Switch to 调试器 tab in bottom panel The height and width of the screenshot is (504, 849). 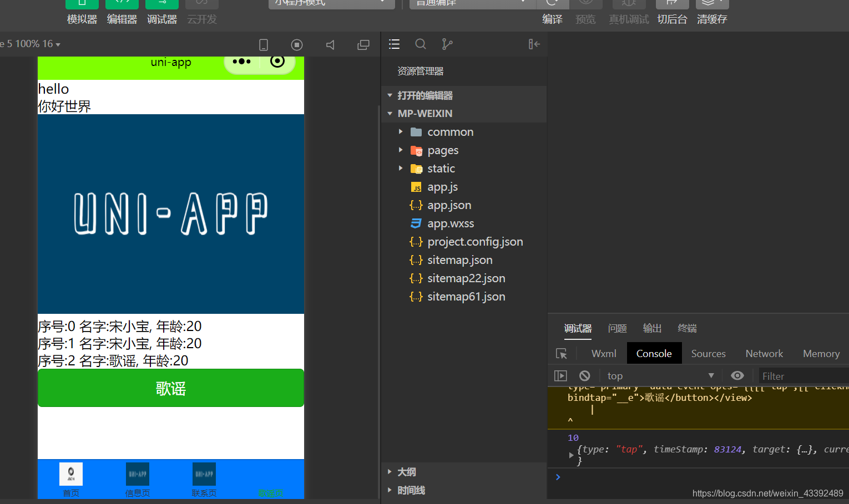tap(578, 328)
